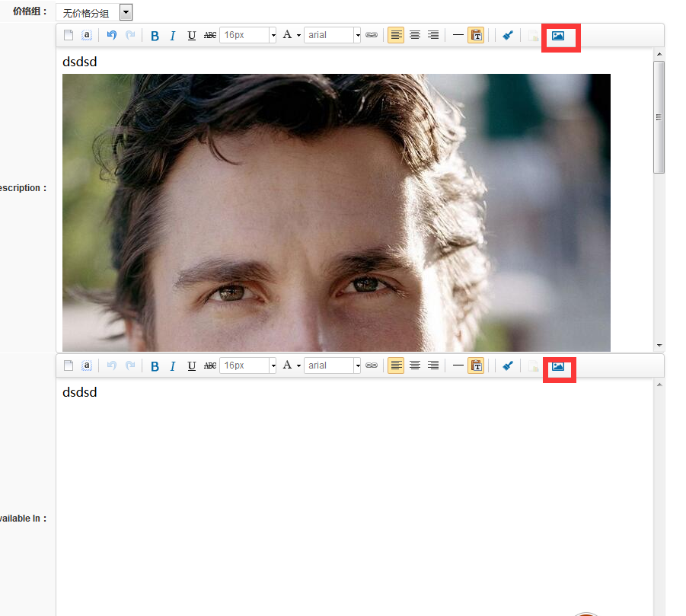Insert hyperlink in Description editor
Screen dimensions: 686x616
click(372, 35)
